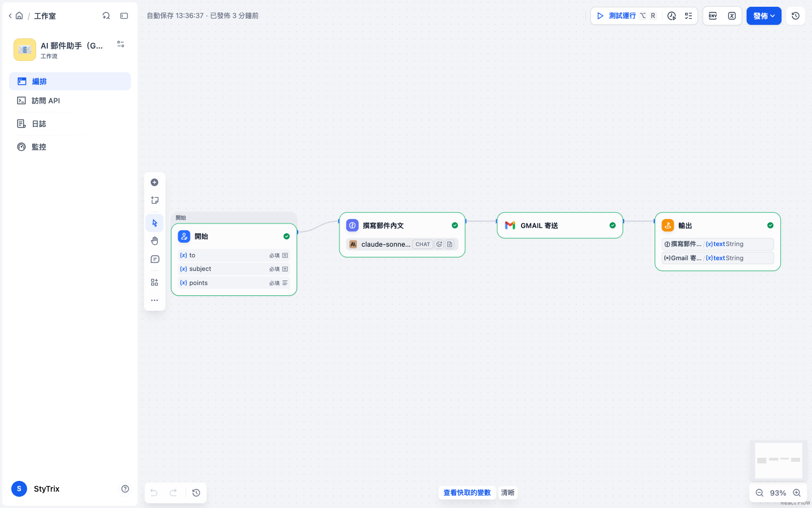Collapse the left sidebar panel icon
The height and width of the screenshot is (508, 812).
[x=124, y=16]
